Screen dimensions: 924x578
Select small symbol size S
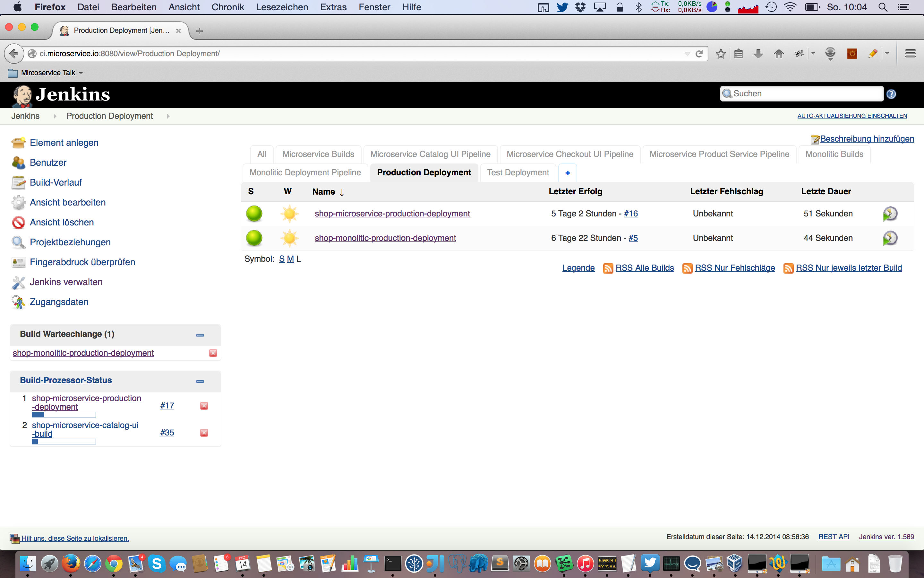tap(282, 259)
